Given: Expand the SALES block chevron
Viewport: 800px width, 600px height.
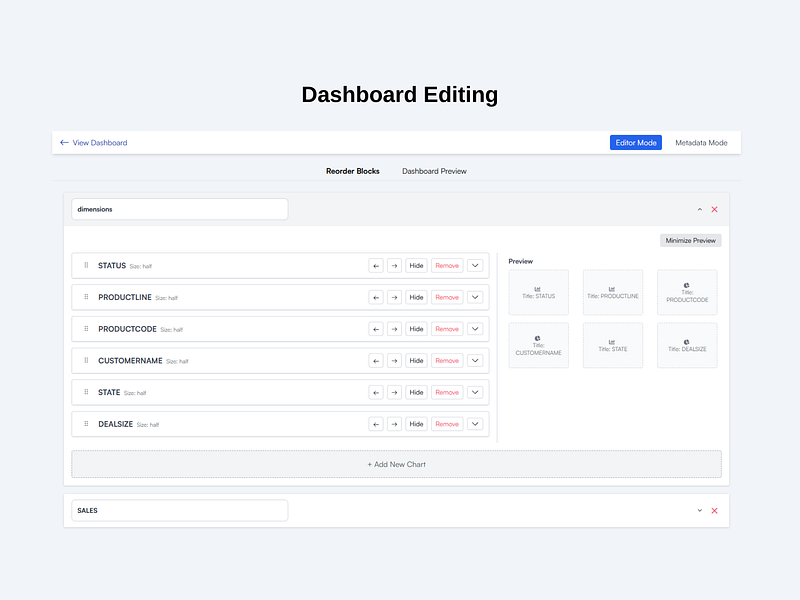Looking at the screenshot, I should pyautogui.click(x=700, y=510).
